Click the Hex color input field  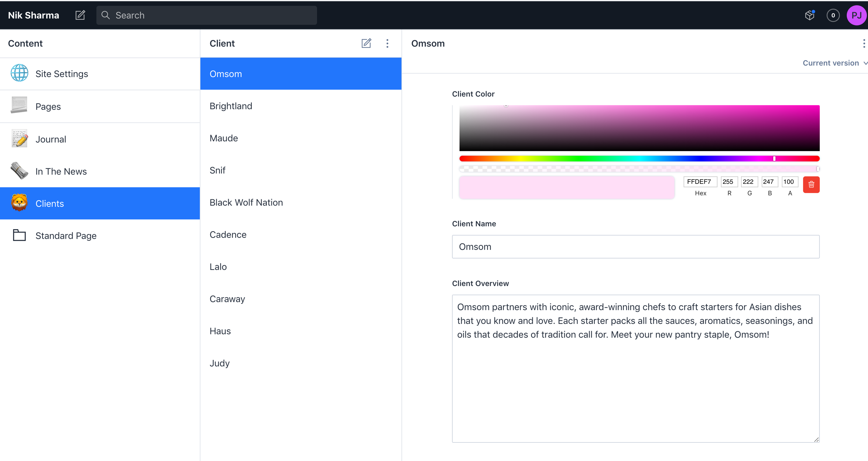[700, 182]
